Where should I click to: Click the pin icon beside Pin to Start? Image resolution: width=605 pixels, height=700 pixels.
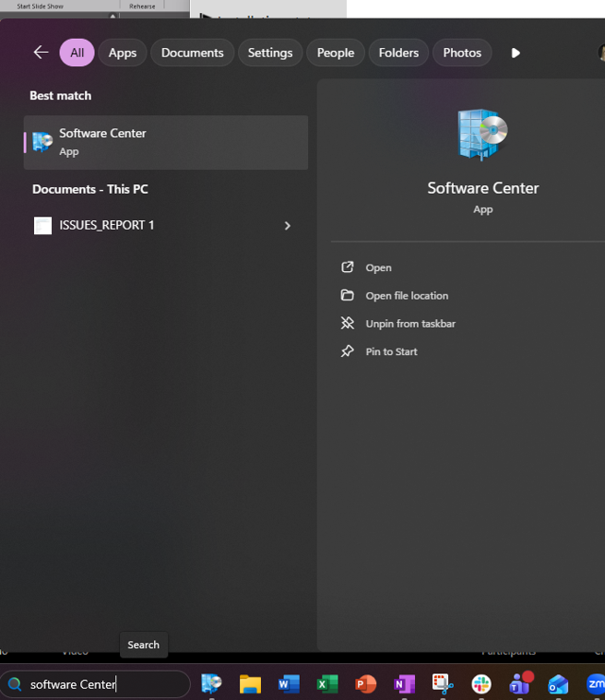[x=347, y=351]
